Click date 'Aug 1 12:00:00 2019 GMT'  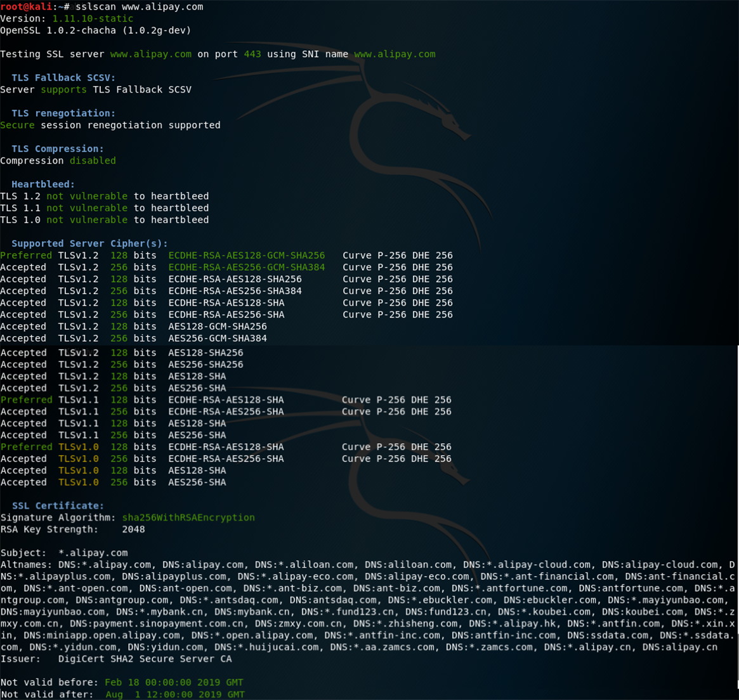tap(175, 695)
